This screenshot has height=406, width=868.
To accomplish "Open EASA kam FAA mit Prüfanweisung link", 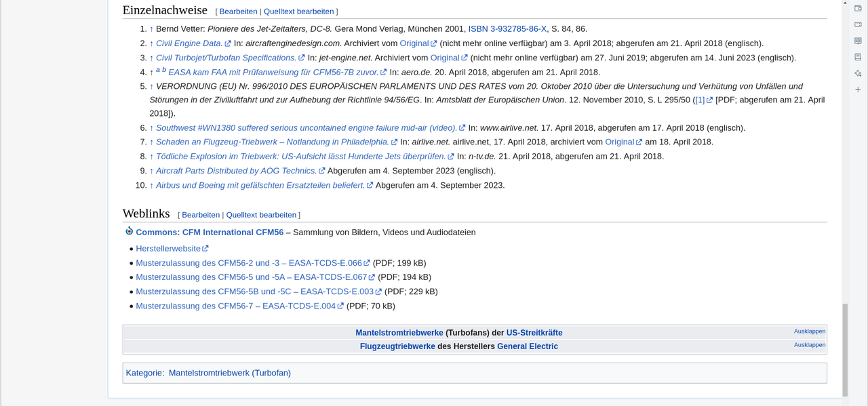I will coord(273,73).
